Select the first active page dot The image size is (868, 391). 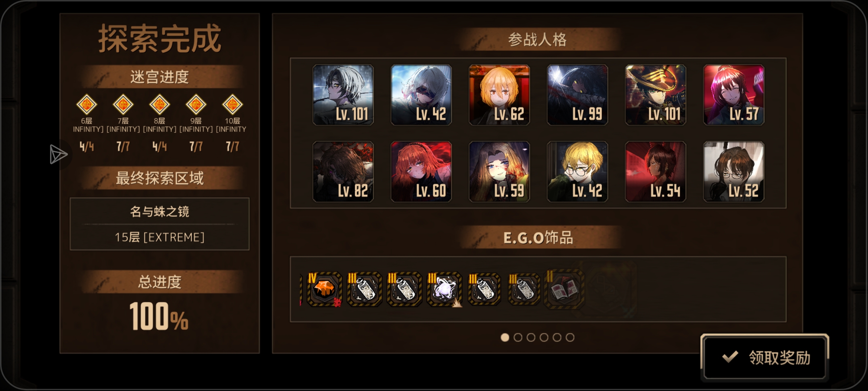(505, 337)
